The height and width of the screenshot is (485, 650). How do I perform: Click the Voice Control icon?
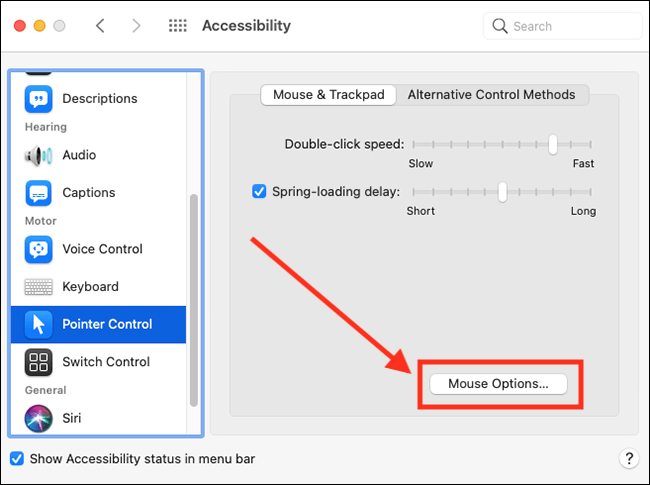coord(39,249)
